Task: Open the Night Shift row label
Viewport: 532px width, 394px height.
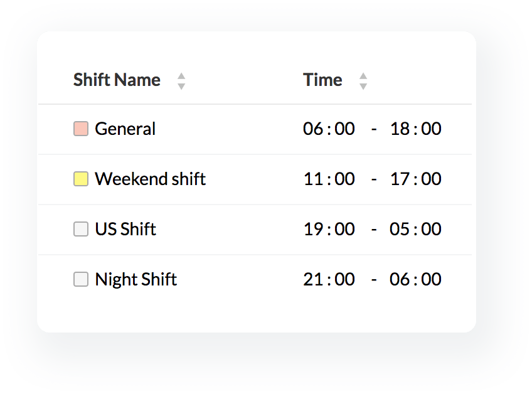Action: (136, 280)
